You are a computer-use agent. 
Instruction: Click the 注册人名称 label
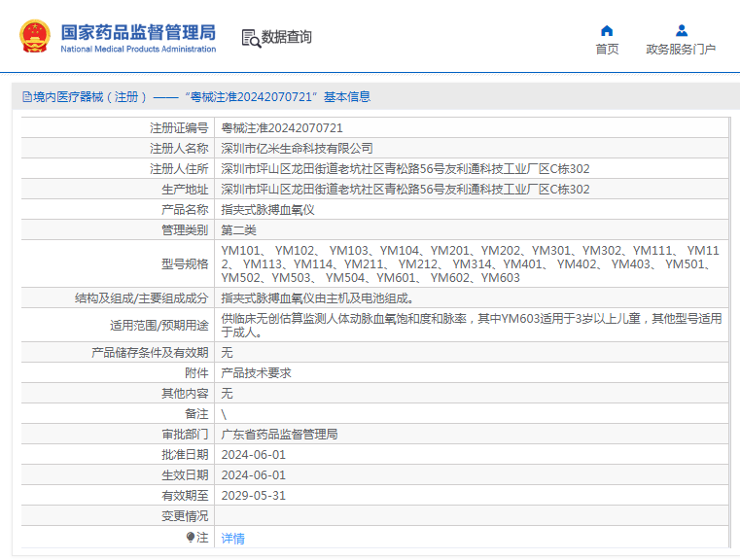point(179,149)
